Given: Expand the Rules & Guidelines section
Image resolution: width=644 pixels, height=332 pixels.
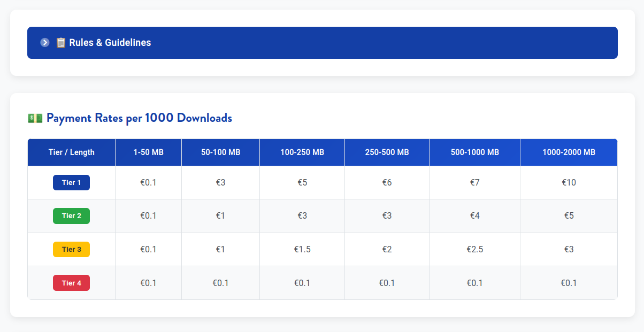Looking at the screenshot, I should [x=322, y=42].
